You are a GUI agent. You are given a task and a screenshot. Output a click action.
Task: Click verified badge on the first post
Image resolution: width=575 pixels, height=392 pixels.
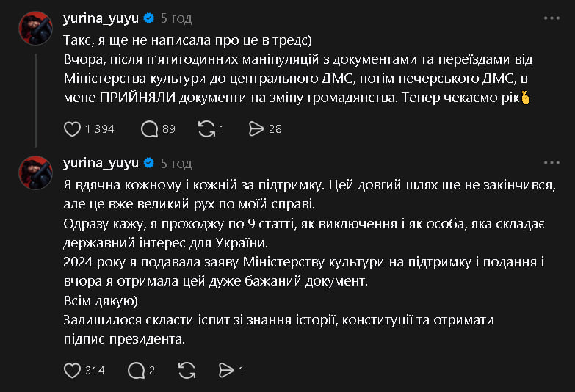pos(148,18)
